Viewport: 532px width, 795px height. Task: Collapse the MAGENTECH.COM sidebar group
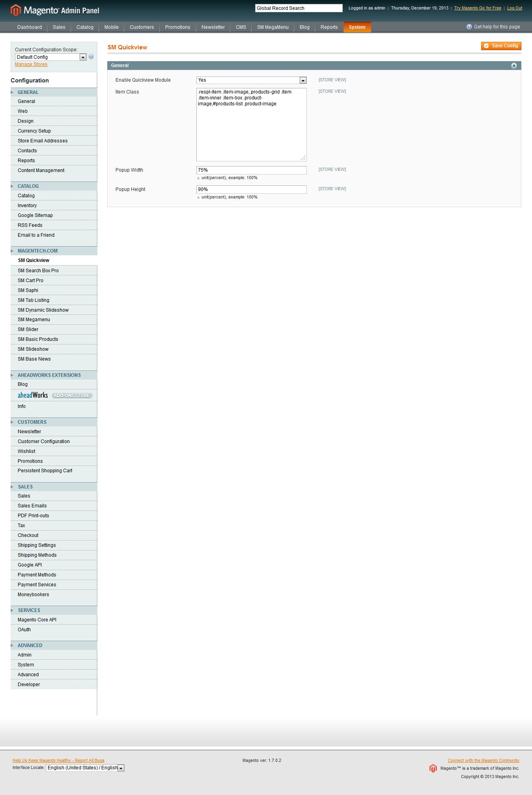pyautogui.click(x=54, y=251)
